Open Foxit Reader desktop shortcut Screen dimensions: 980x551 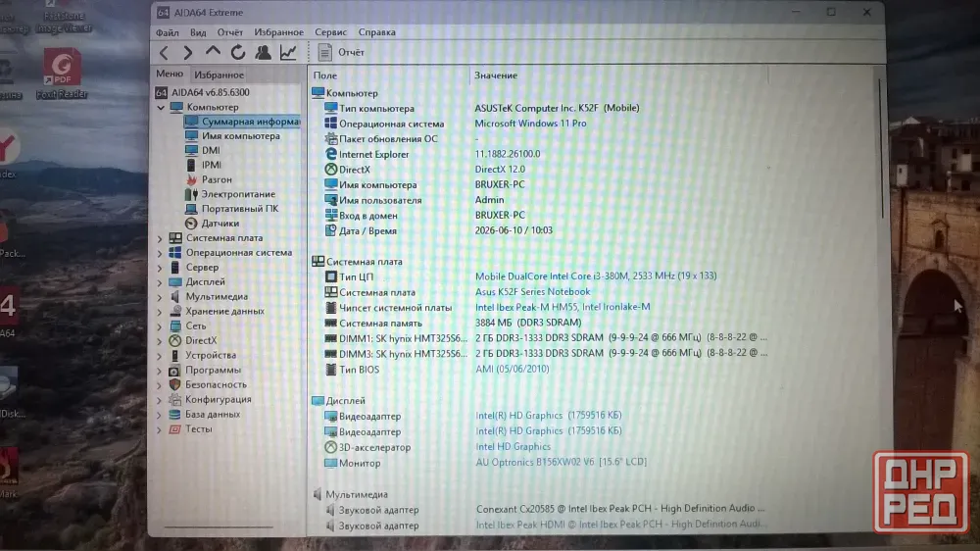(x=61, y=74)
